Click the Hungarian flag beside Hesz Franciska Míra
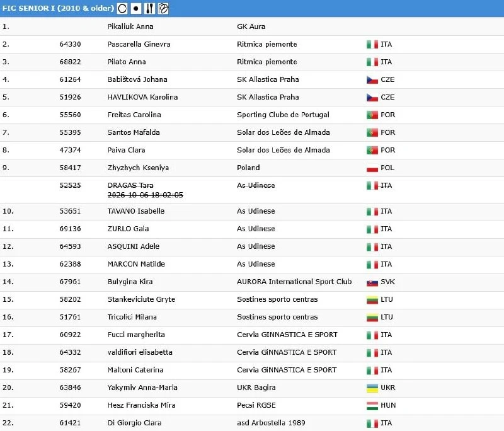This screenshot has width=504, height=431. click(x=372, y=406)
